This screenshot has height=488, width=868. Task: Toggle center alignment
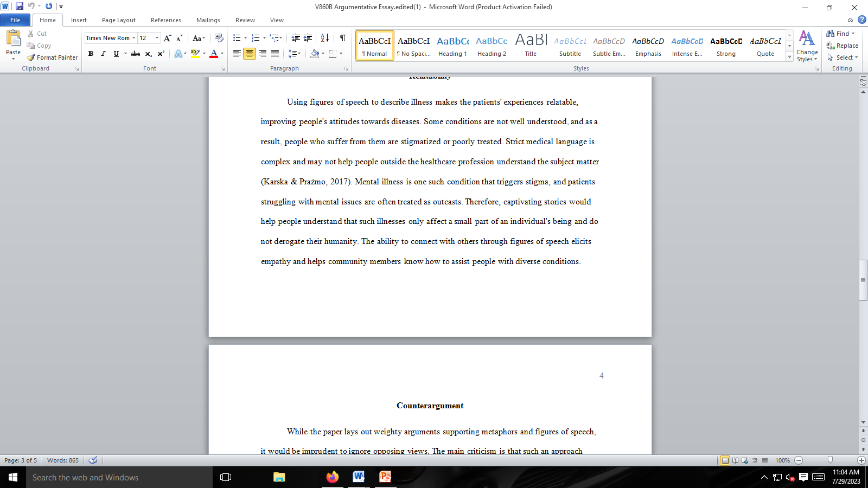tap(250, 54)
